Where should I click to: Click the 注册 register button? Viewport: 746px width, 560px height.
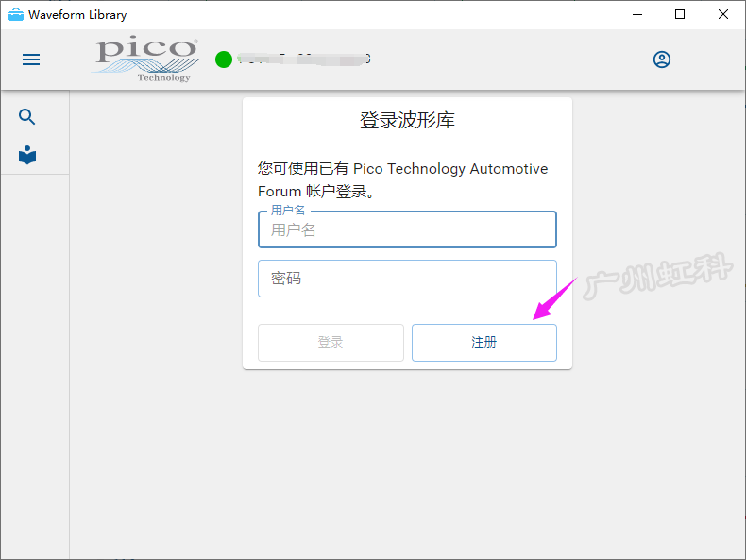[484, 343]
